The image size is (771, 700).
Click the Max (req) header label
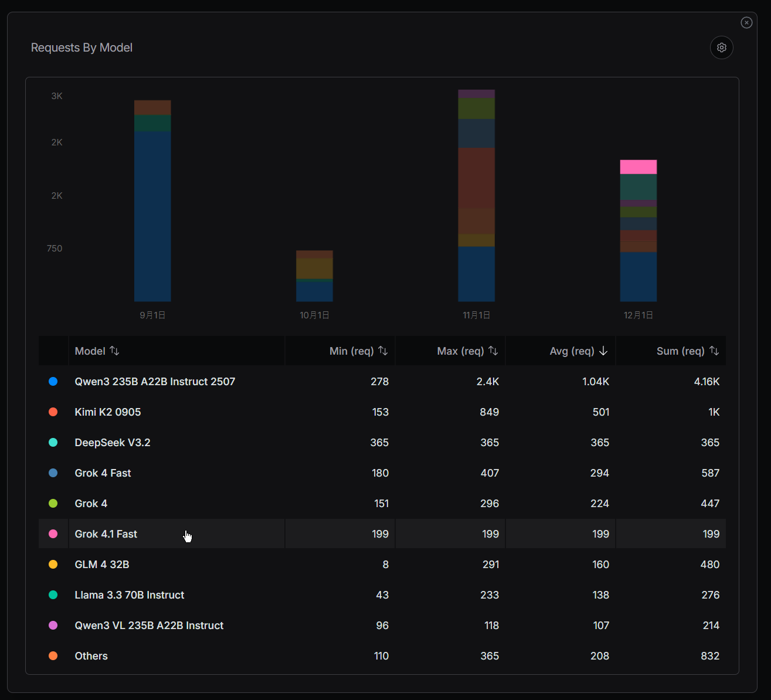pyautogui.click(x=460, y=351)
